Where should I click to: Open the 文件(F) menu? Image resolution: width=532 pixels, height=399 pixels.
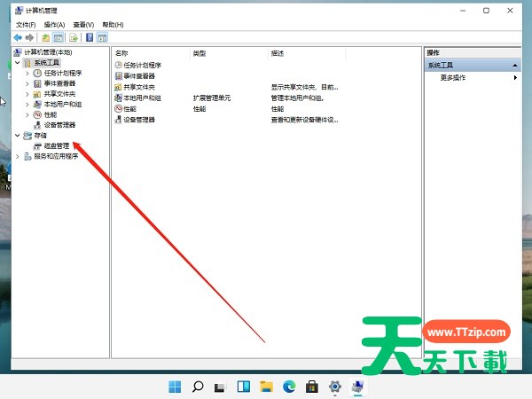click(25, 25)
